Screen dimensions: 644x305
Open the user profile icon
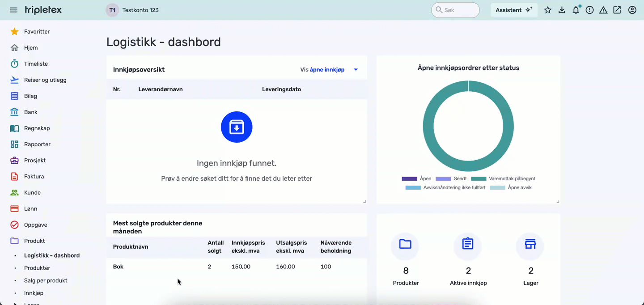point(632,10)
